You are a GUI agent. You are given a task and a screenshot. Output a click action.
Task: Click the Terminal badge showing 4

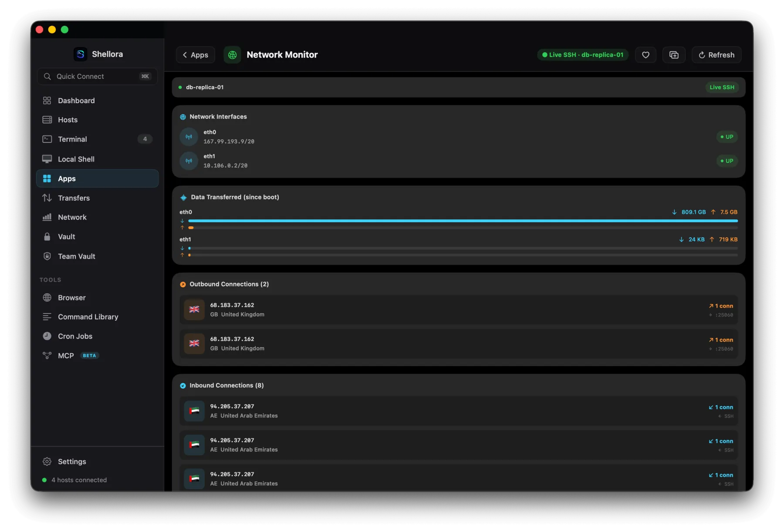pyautogui.click(x=145, y=139)
